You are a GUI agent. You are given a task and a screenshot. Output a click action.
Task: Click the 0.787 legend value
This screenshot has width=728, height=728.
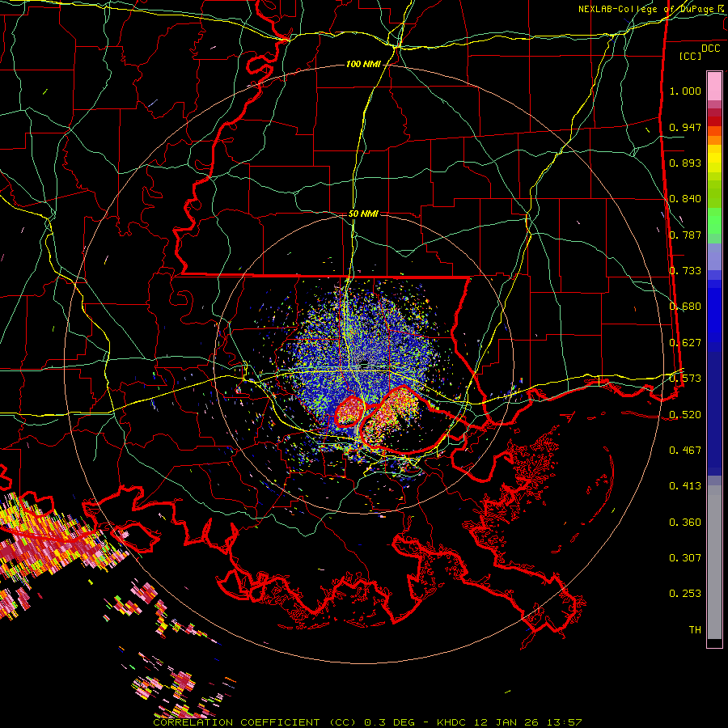click(x=685, y=235)
